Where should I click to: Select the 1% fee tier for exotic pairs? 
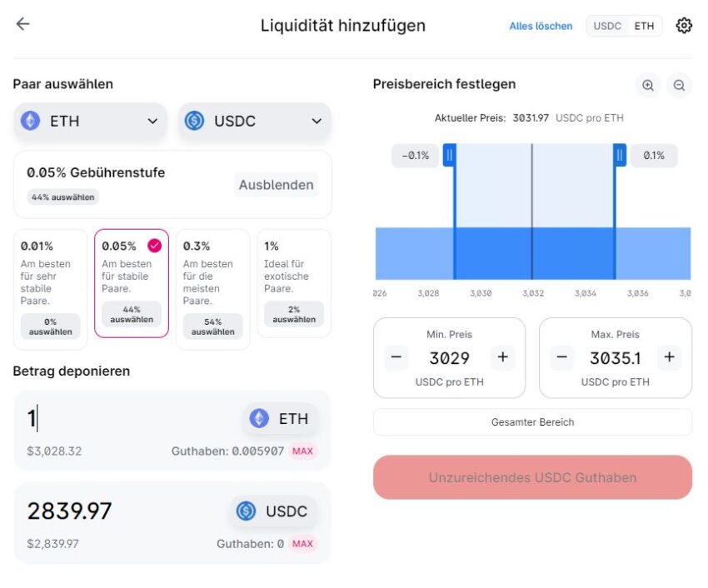pyautogui.click(x=294, y=283)
